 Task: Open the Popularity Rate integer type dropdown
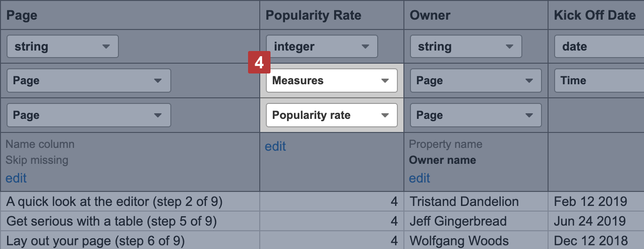(322, 47)
